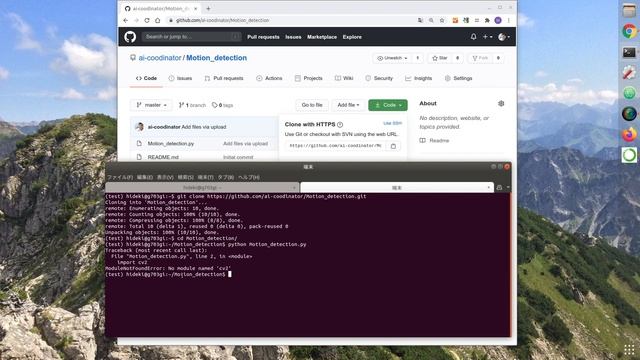Viewport: 640px width, 360px height.
Task: Bookmark this page with the star icon
Action: tap(442, 20)
